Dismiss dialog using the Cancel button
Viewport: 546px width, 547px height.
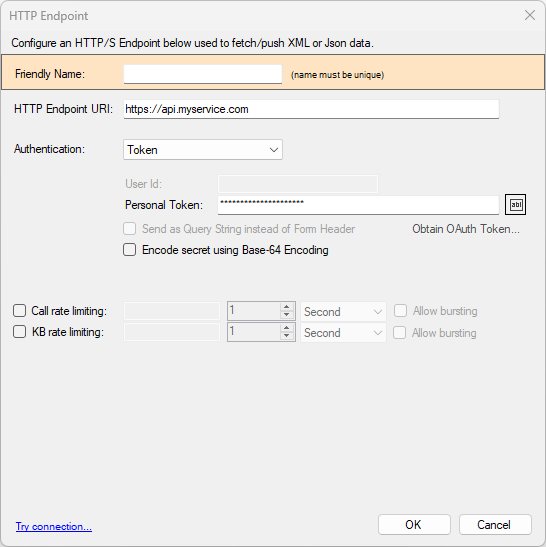(495, 524)
